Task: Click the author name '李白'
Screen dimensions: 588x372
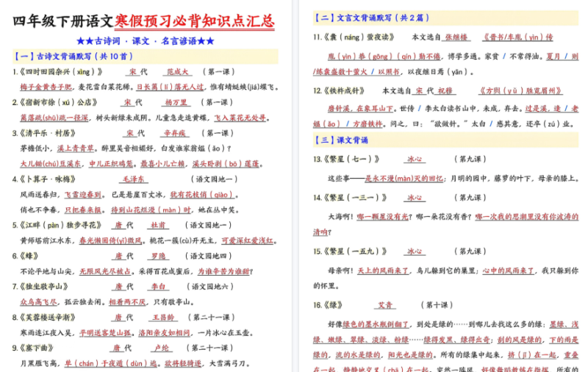Action: [x=158, y=287]
